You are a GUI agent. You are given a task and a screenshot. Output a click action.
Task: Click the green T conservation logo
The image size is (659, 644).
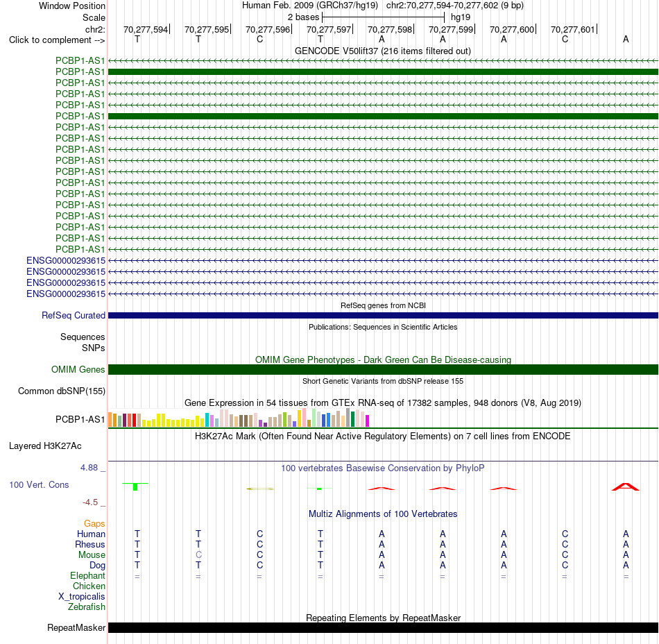pos(135,486)
